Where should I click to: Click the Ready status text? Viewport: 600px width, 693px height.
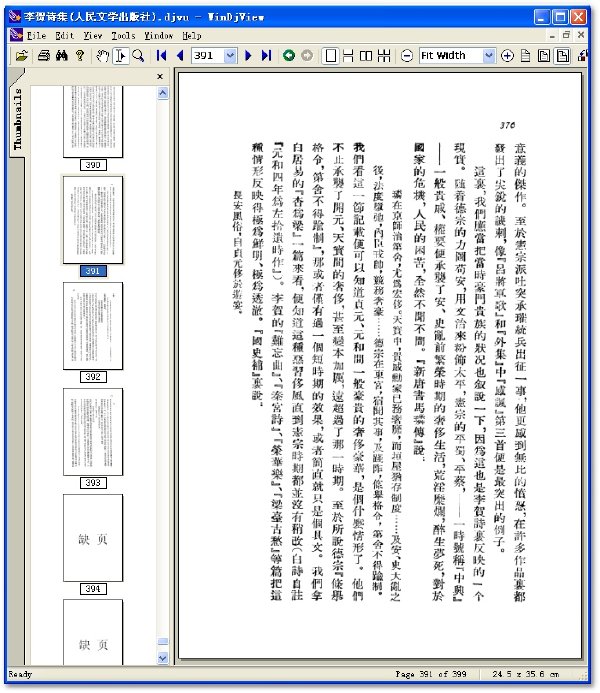tap(20, 674)
